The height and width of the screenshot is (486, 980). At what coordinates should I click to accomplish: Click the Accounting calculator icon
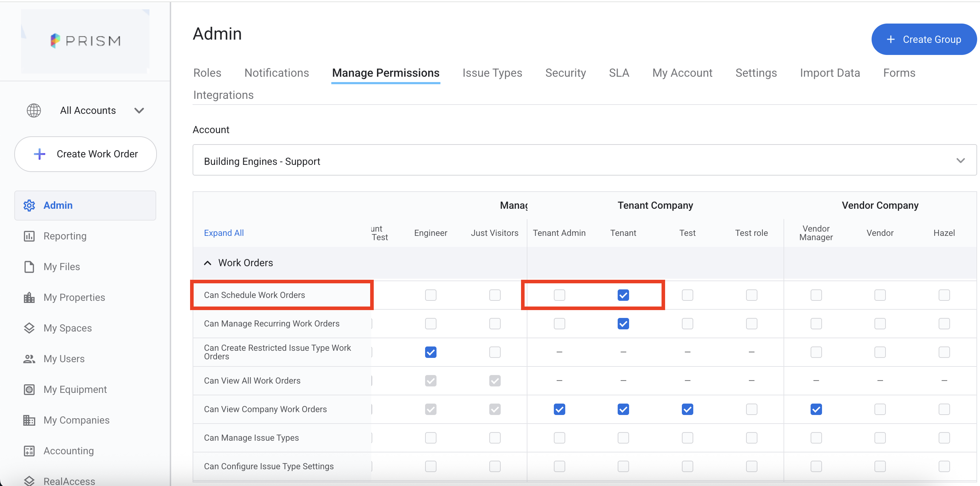[x=29, y=451]
